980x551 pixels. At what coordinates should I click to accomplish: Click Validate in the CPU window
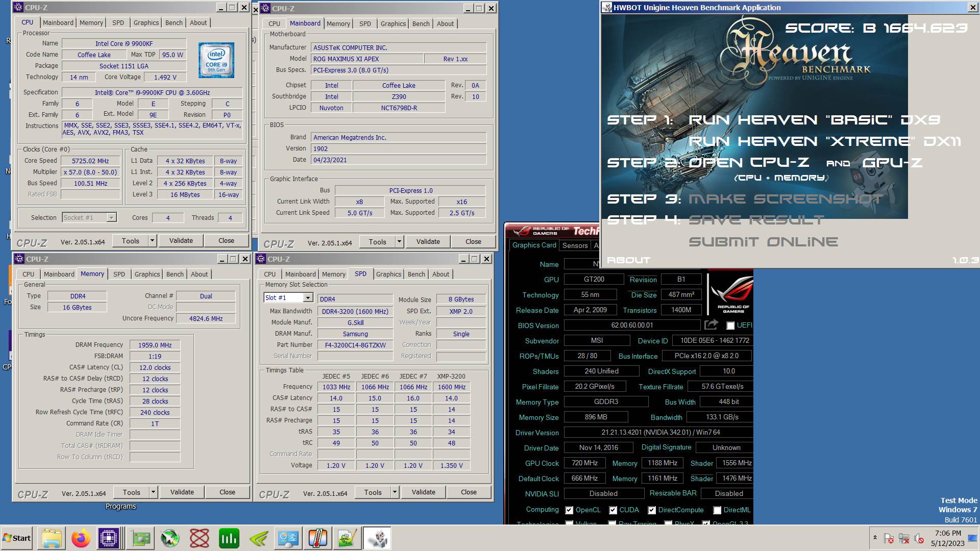click(181, 240)
